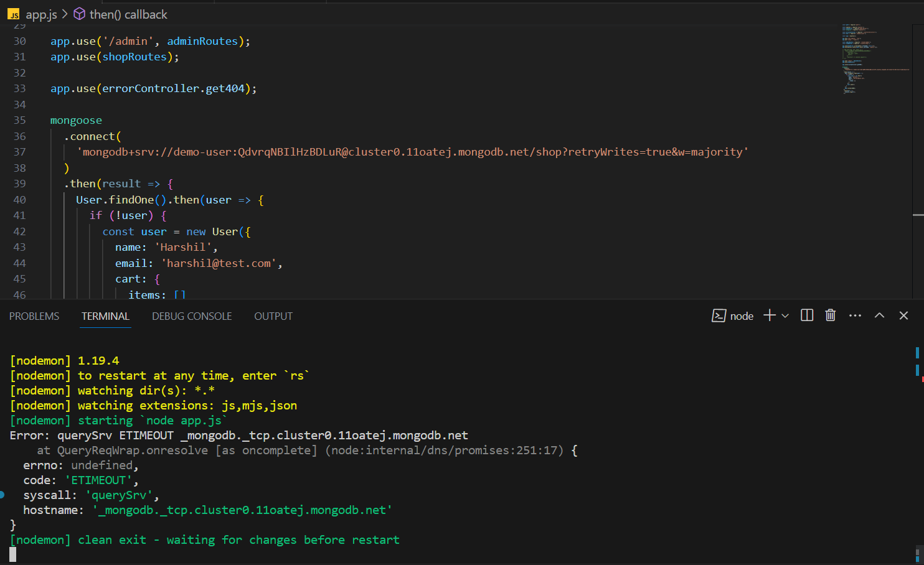
Task: Open terminal panel more actions ellipsis
Action: click(x=855, y=315)
